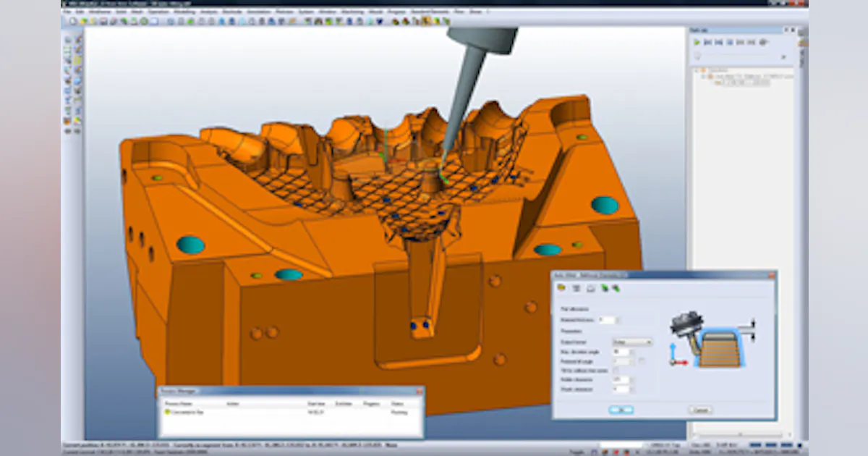Click the third white sheet icon in the dialog toolbar
This screenshot has height=456, width=868.
[591, 288]
